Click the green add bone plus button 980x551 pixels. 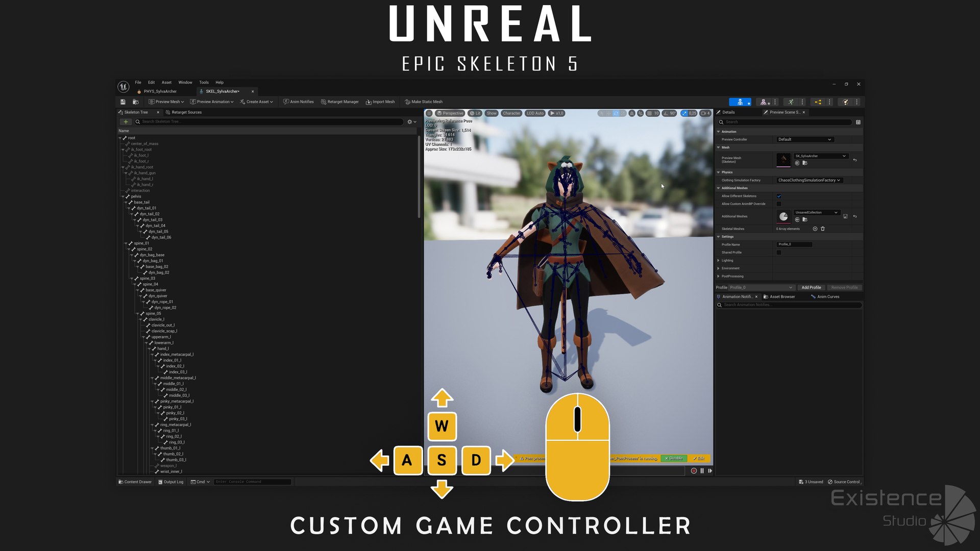(126, 122)
